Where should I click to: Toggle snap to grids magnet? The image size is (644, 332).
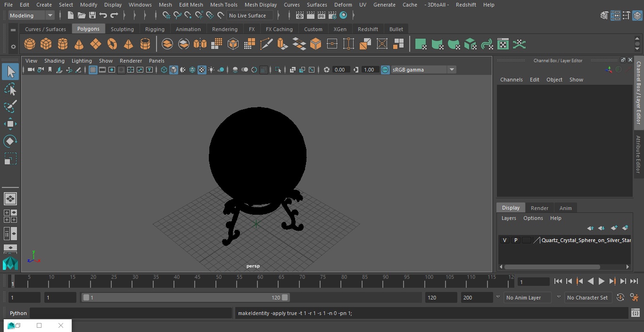tap(166, 16)
